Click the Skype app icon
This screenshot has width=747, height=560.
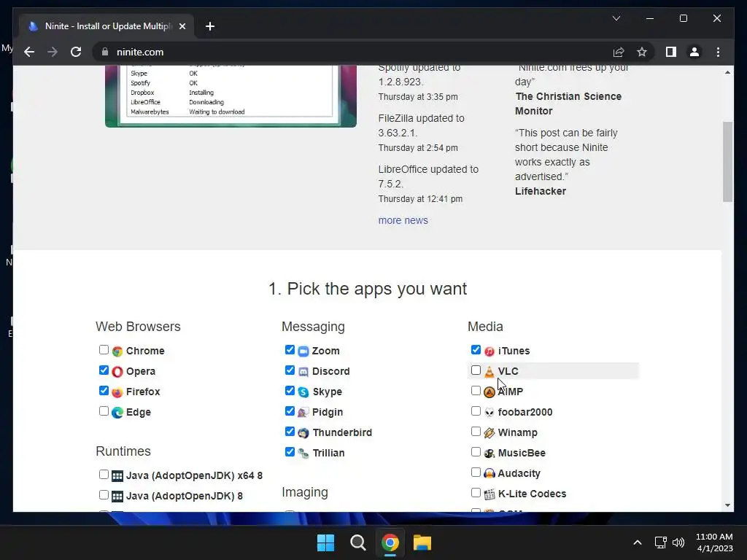pos(303,392)
